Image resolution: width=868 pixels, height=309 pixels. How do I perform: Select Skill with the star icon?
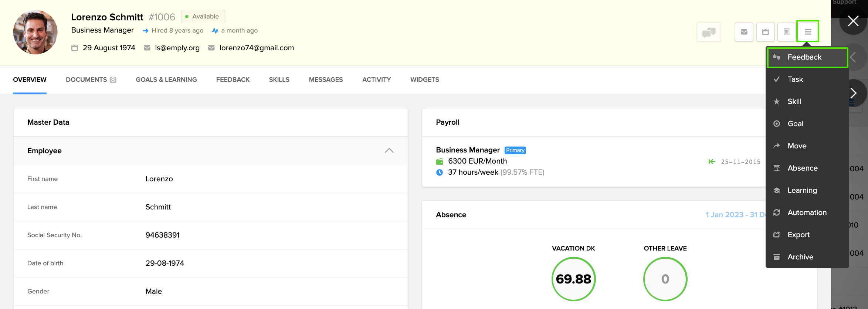point(794,102)
